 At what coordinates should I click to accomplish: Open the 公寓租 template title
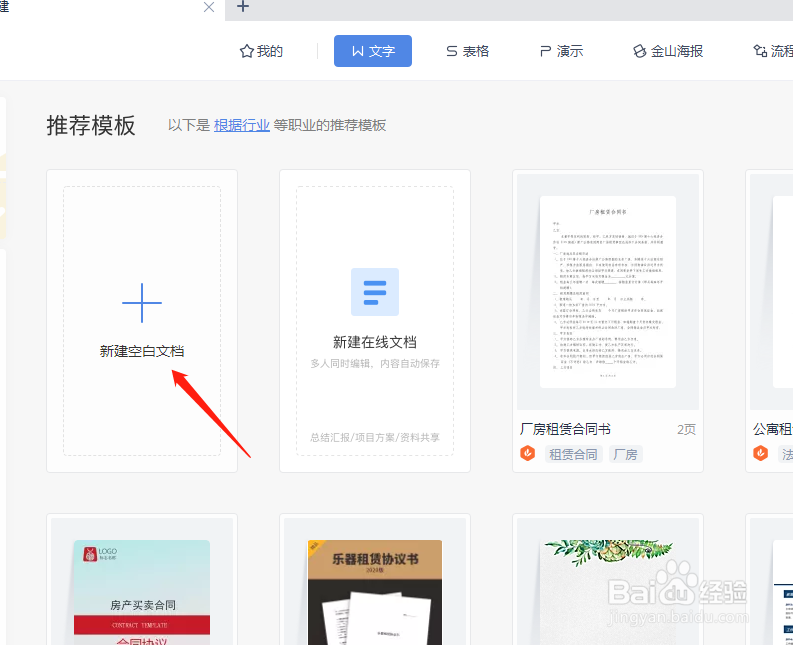coord(773,429)
